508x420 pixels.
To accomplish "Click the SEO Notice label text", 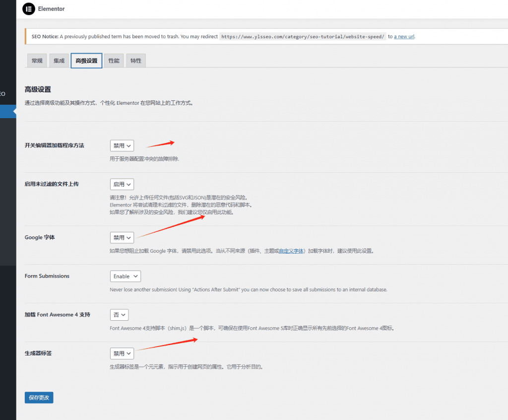I will pyautogui.click(x=45, y=37).
